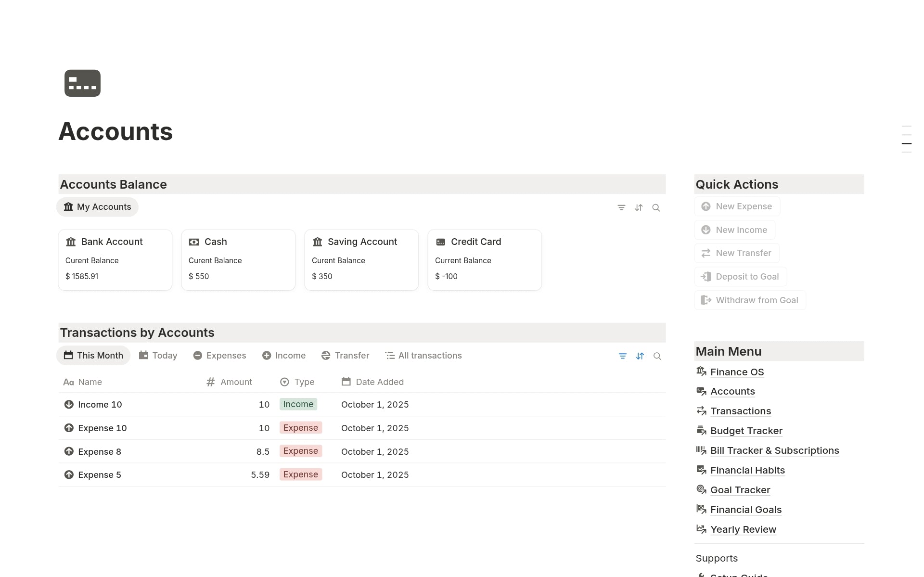
Task: Switch to the Expenses tab
Action: (219, 356)
